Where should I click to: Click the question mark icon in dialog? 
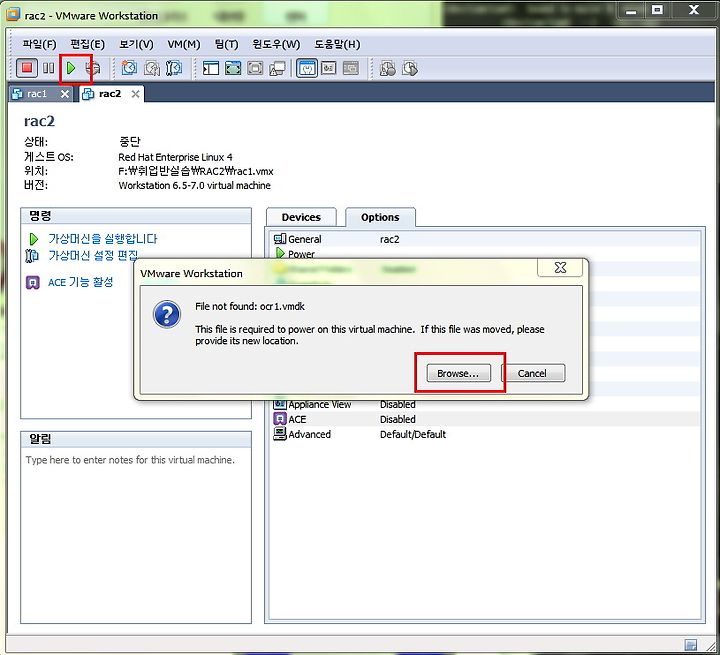(167, 314)
